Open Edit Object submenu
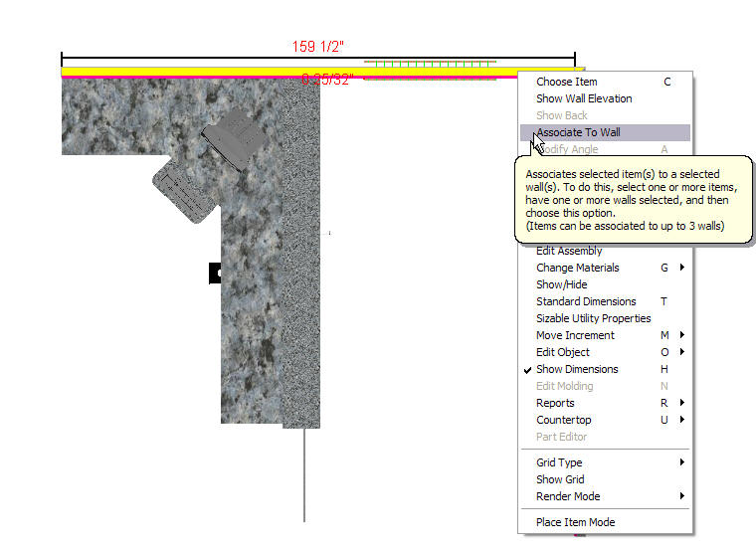This screenshot has width=756, height=552. (605, 352)
